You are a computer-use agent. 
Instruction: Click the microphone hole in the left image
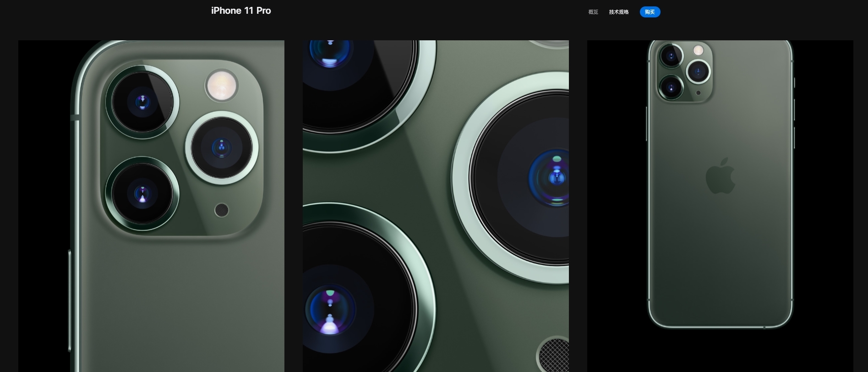pos(222,210)
